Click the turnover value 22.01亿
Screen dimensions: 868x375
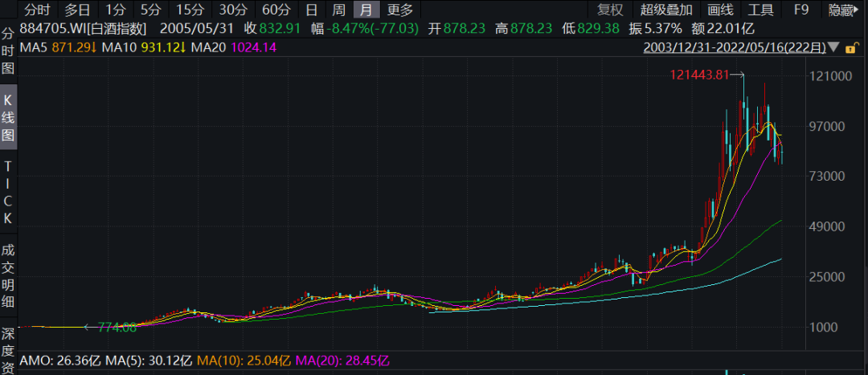[x=730, y=30]
